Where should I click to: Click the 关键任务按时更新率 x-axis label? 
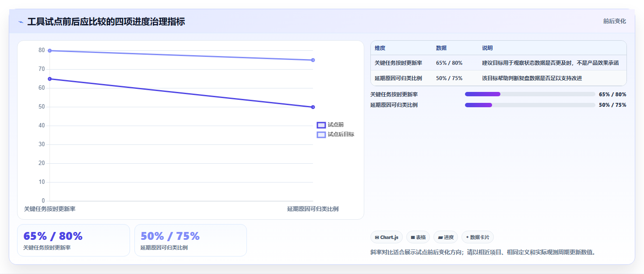click(x=50, y=209)
